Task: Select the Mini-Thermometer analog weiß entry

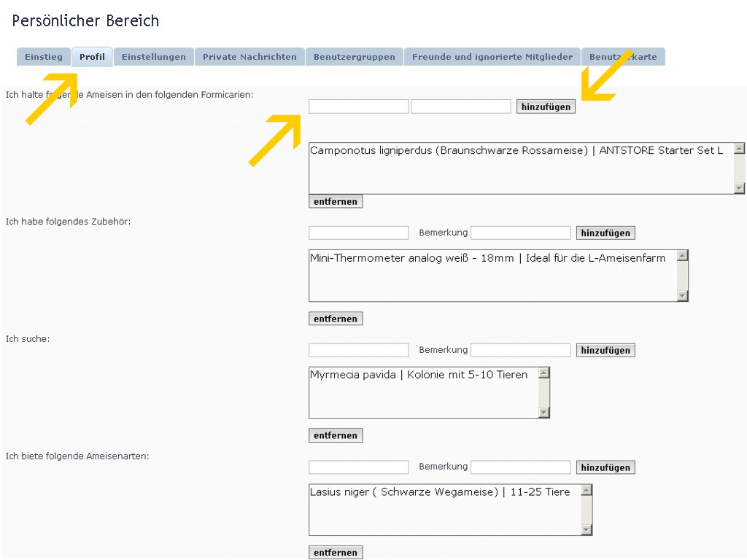Action: click(x=487, y=258)
